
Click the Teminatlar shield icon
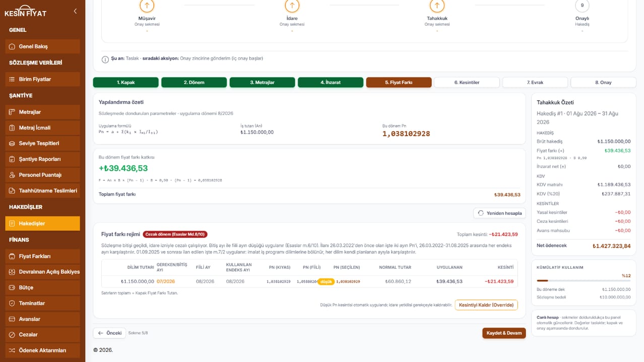point(12,303)
